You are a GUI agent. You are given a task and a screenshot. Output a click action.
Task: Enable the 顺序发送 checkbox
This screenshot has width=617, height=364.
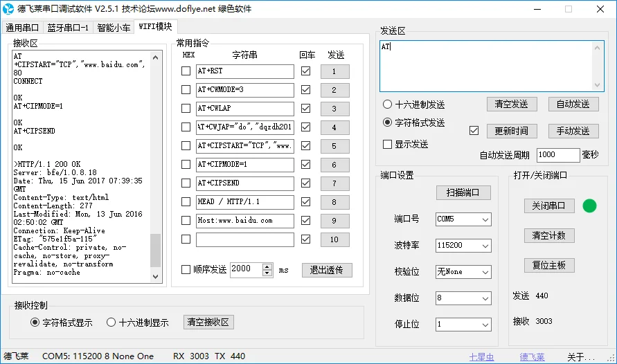tap(186, 270)
